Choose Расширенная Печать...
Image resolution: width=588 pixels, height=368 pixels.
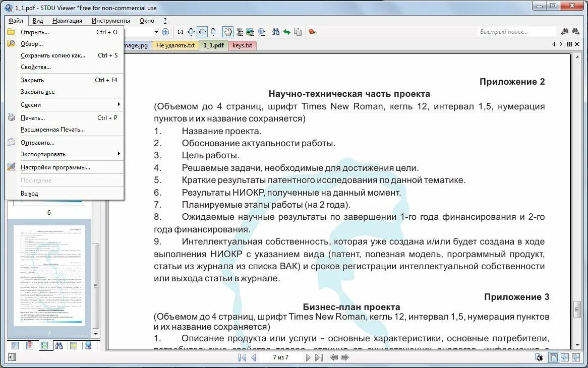coord(65,130)
